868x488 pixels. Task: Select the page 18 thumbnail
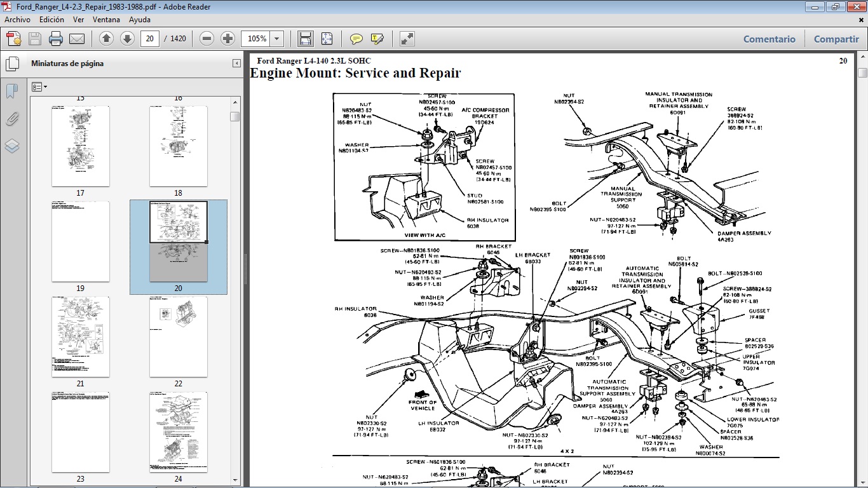[178, 146]
